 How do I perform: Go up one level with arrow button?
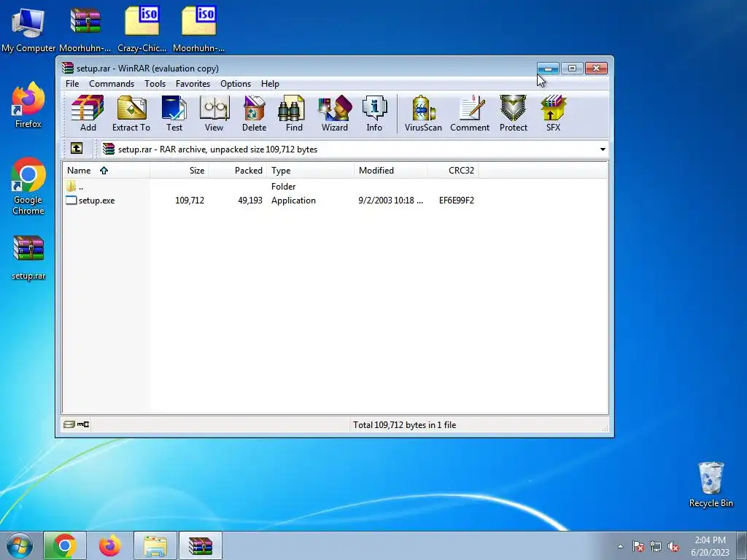coord(77,149)
